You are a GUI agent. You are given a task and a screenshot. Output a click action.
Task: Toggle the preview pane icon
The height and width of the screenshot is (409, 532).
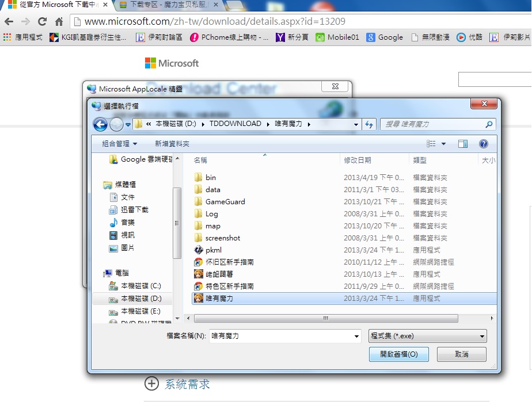[x=463, y=144]
